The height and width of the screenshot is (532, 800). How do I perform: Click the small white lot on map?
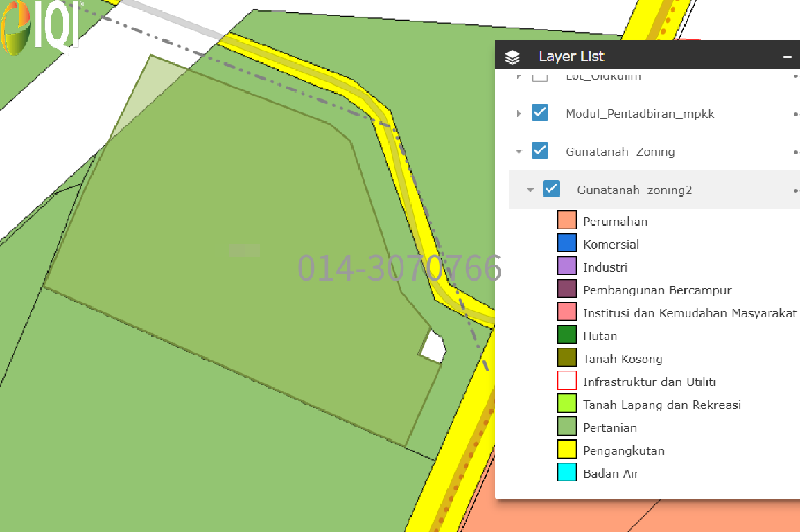[433, 347]
